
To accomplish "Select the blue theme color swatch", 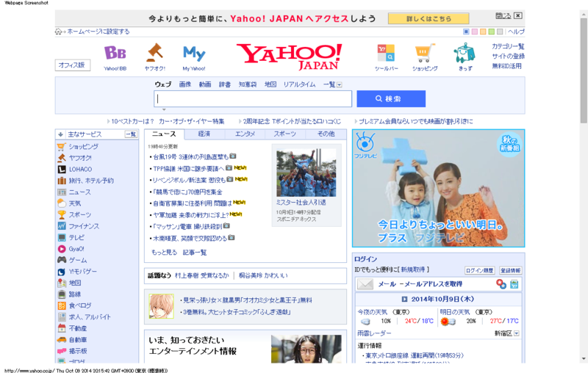I will tap(466, 32).
